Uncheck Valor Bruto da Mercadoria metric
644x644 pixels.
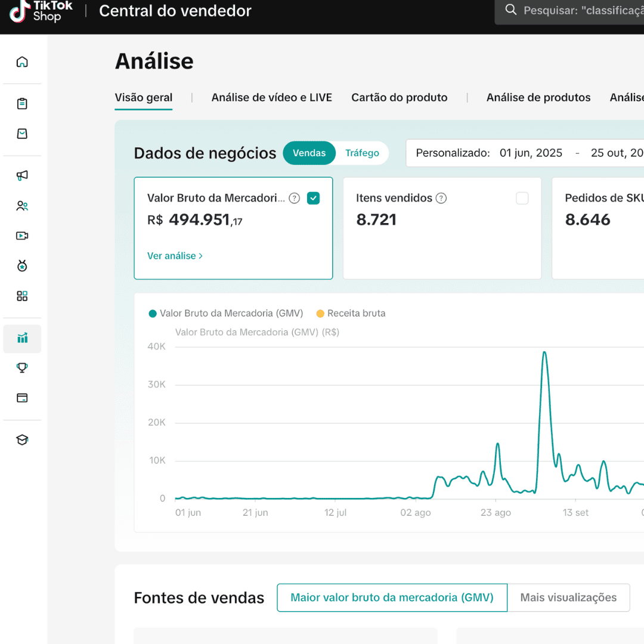313,198
